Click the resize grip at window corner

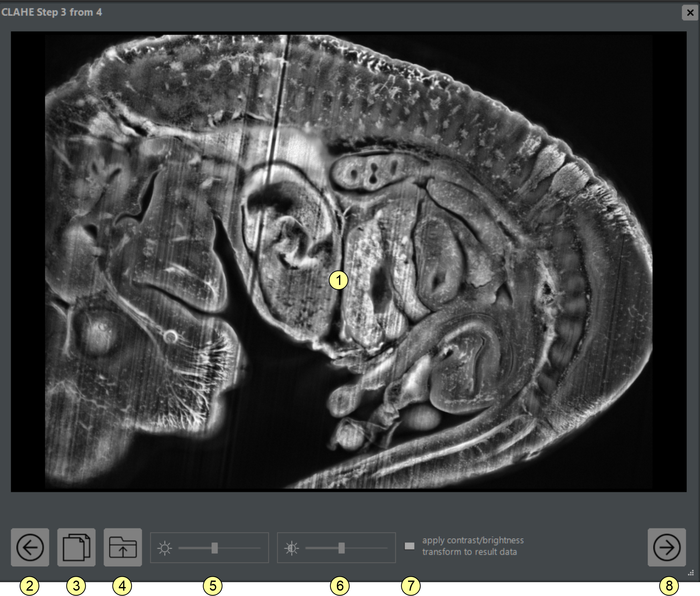[691, 573]
